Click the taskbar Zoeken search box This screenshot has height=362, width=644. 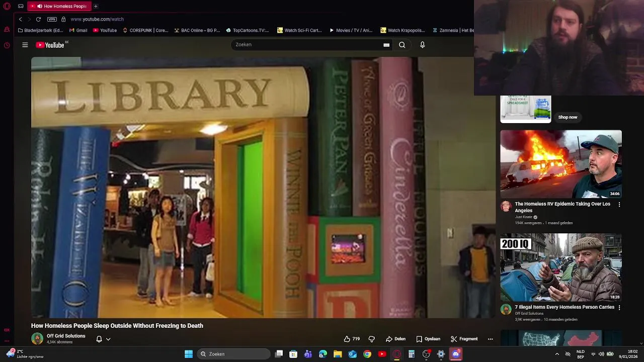(233, 354)
